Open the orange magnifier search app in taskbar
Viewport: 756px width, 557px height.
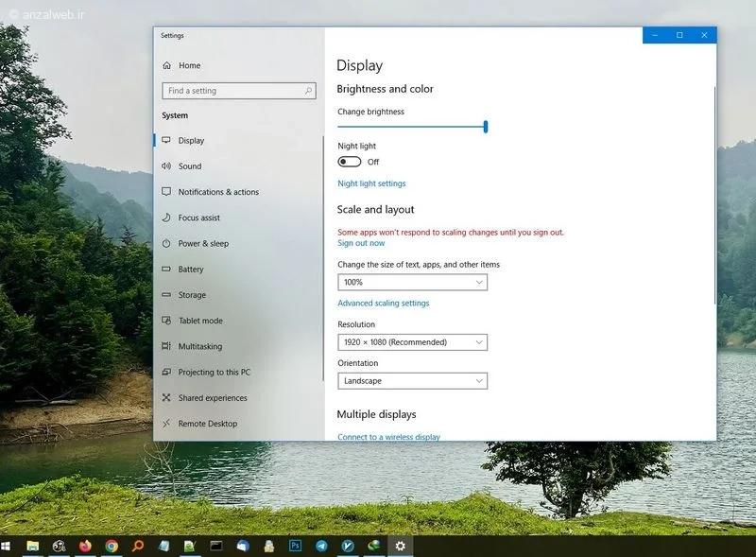click(138, 546)
